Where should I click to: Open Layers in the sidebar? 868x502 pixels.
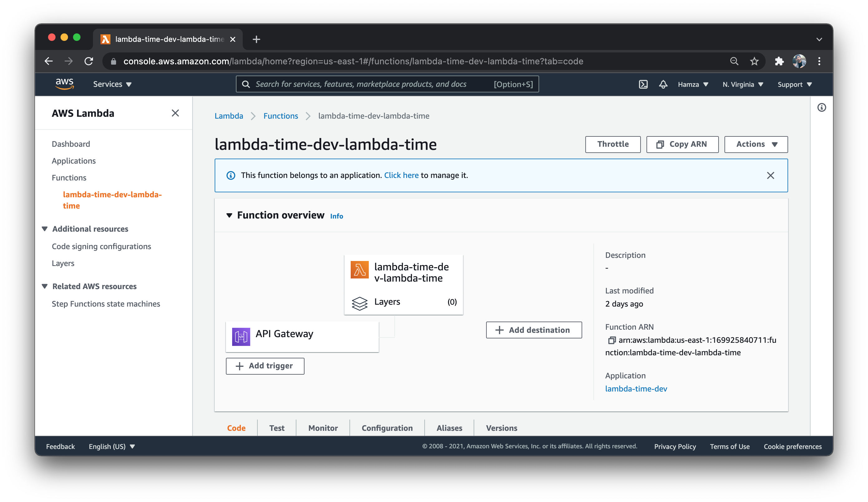point(63,263)
